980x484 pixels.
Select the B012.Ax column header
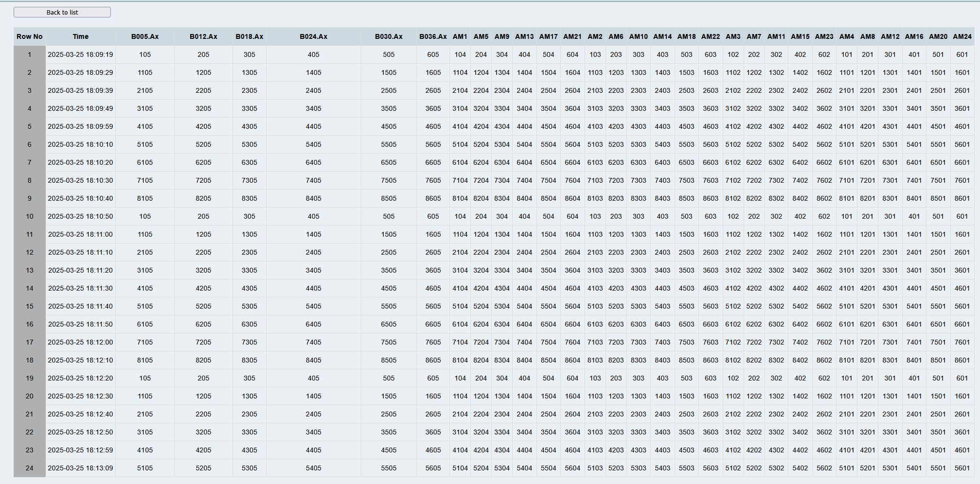(x=203, y=36)
